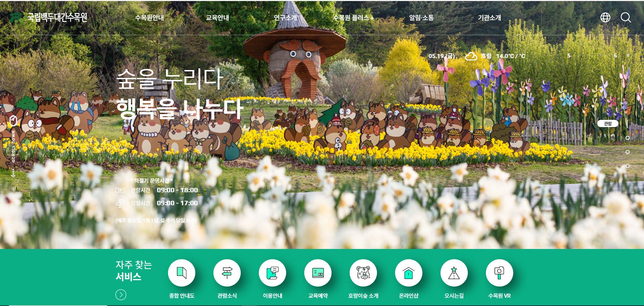This screenshot has width=644, height=306.
Task: Open the 알림·소통 menu item
Action: click(x=421, y=18)
